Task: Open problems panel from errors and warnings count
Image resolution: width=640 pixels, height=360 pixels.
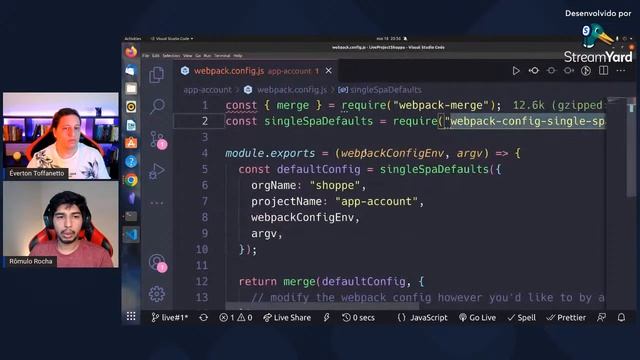Action: point(236,318)
